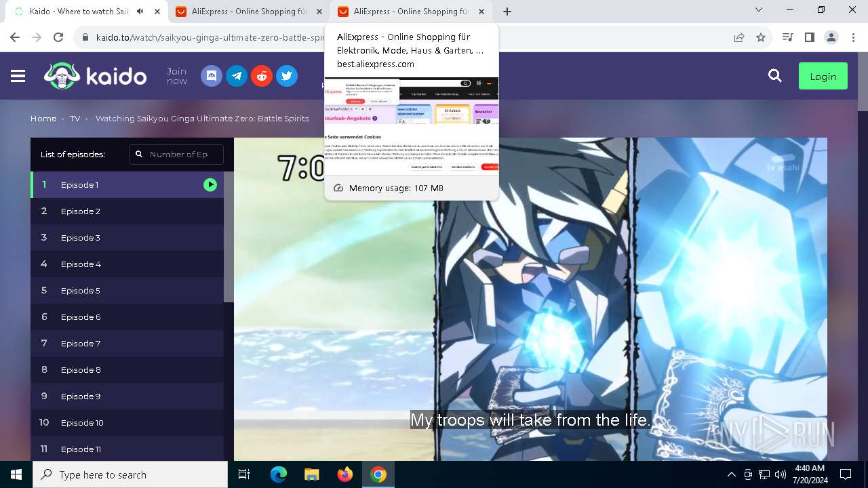Select Episode 1 in the list
This screenshot has height=488, width=868.
point(127,184)
